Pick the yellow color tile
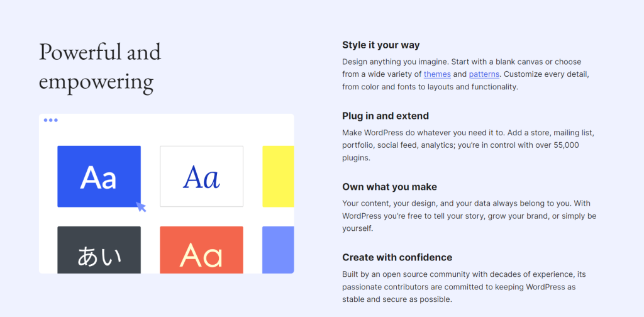Image resolution: width=644 pixels, height=317 pixels. click(278, 176)
